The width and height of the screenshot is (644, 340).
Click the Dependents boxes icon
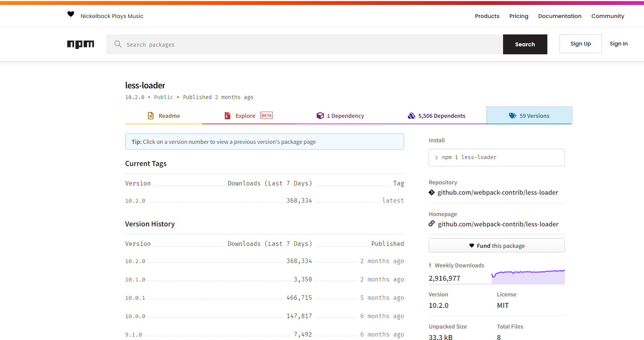pos(411,116)
